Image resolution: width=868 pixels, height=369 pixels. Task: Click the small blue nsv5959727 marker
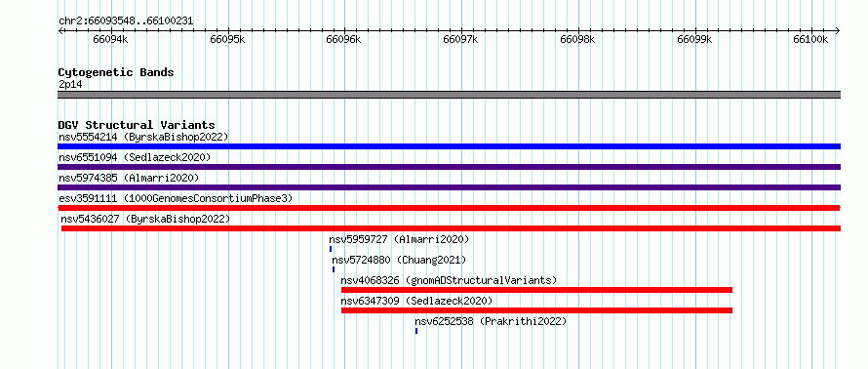pyautogui.click(x=331, y=249)
